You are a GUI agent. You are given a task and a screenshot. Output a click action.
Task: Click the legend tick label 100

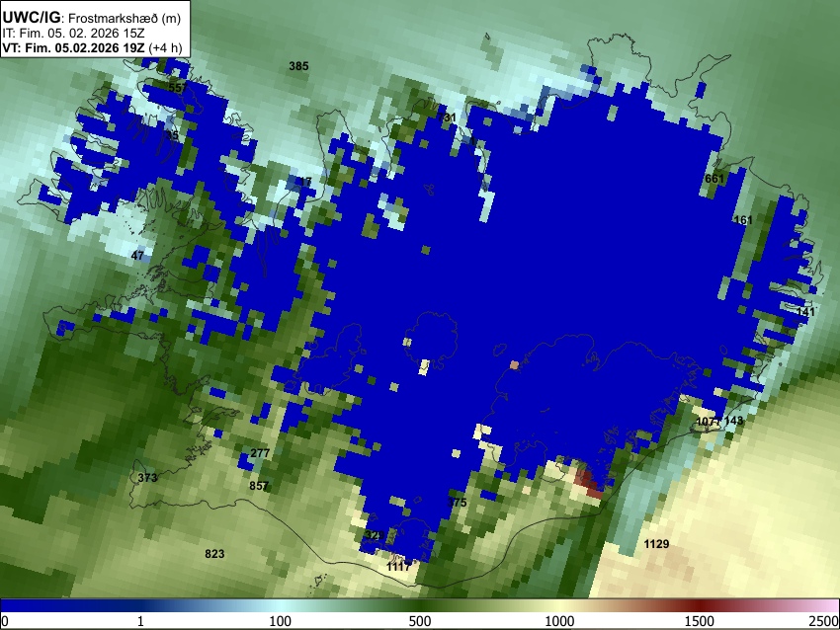click(280, 621)
